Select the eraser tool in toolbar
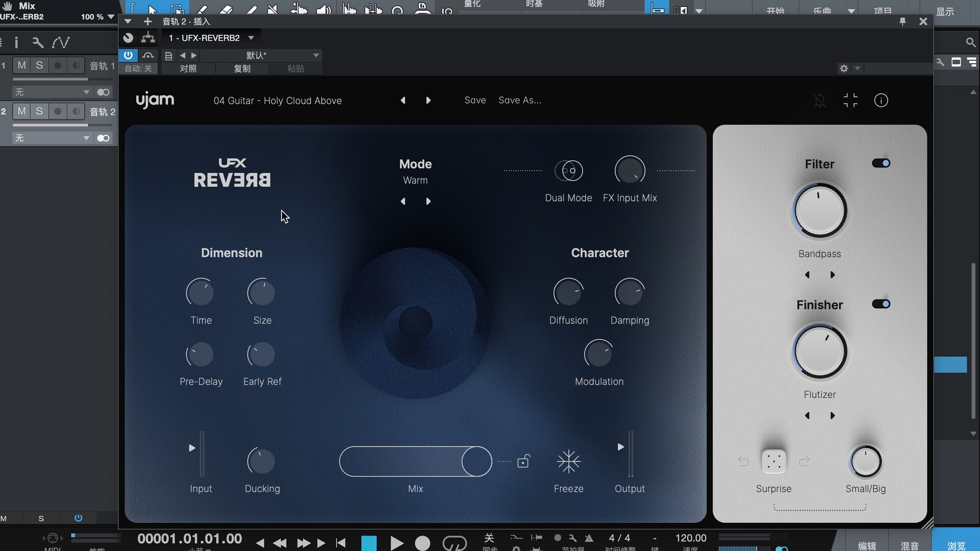The image size is (980, 551). coord(226,9)
